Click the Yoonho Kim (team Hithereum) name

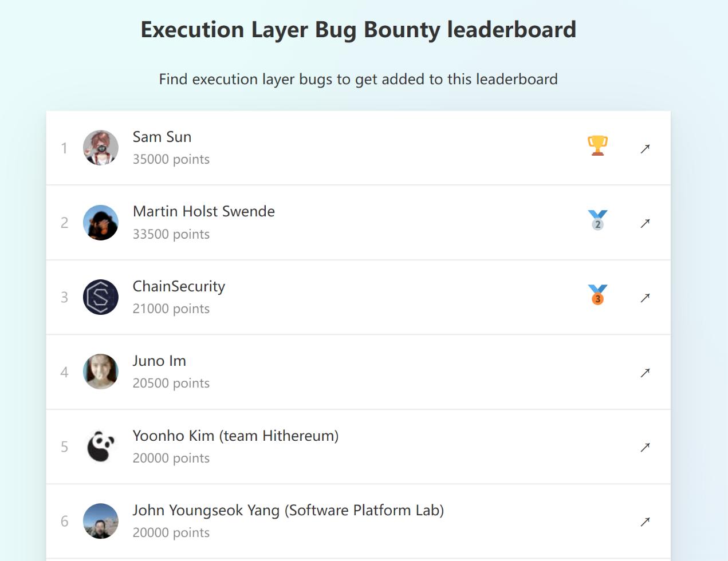click(x=235, y=436)
